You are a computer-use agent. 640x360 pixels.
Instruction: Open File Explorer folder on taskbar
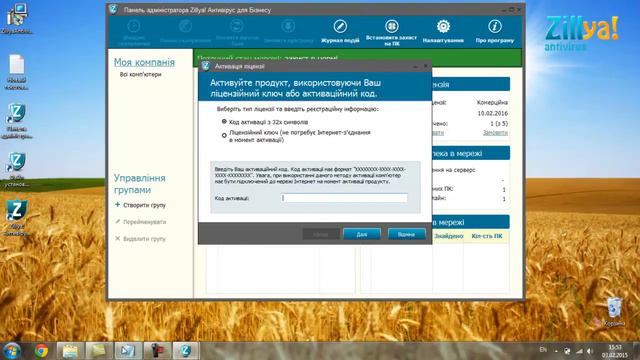(70, 351)
